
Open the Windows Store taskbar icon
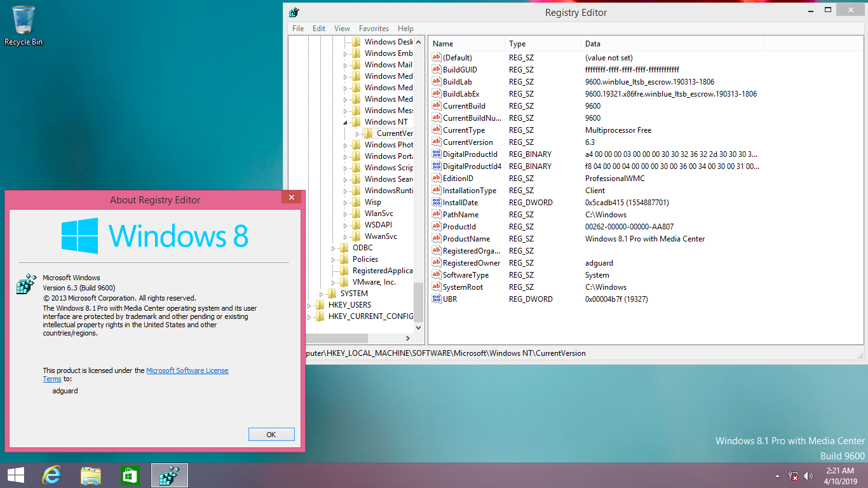tap(130, 475)
